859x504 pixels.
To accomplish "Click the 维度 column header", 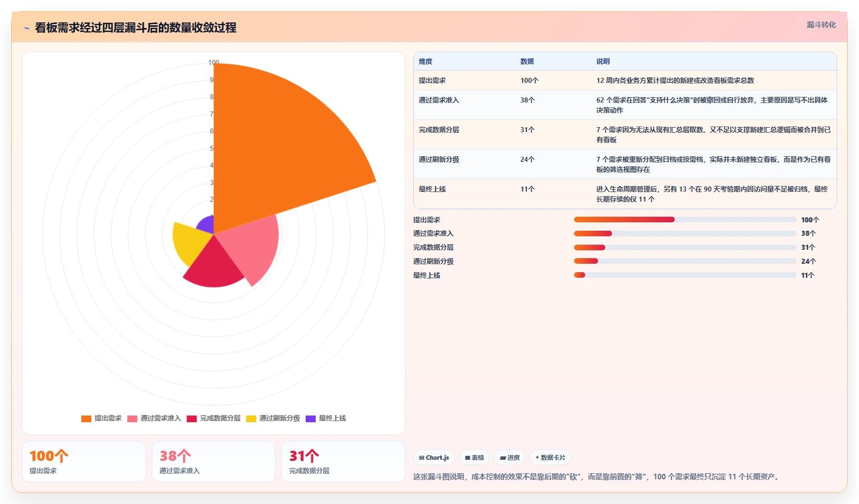I will pos(426,62).
